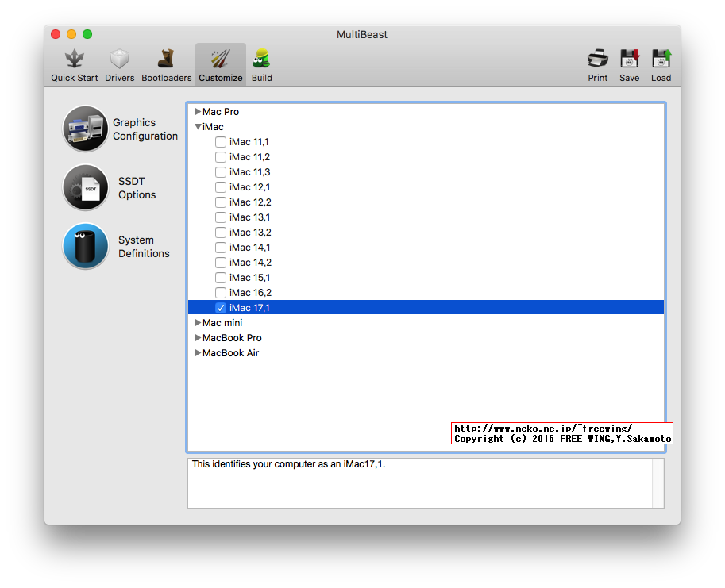
Task: Click the Save floppy icon
Action: pos(629,60)
